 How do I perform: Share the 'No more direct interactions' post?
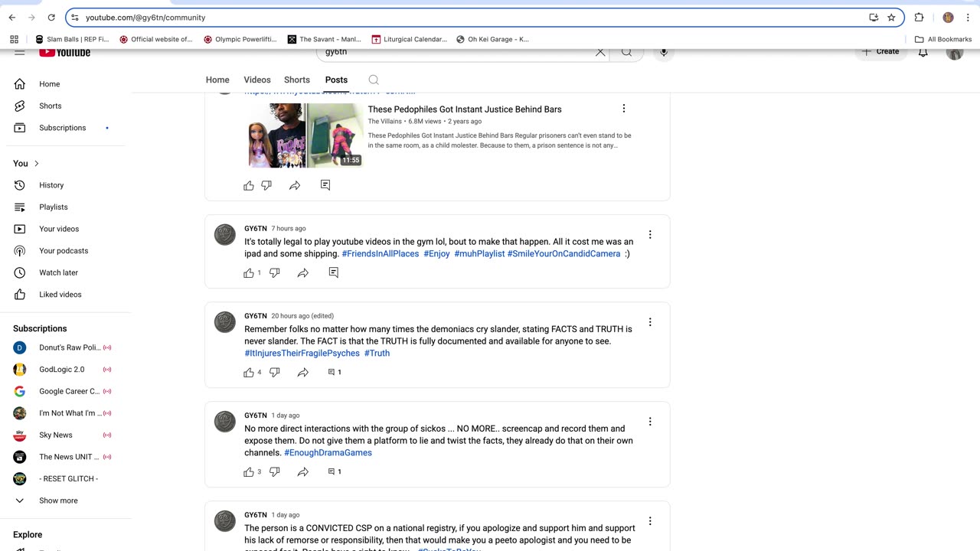click(303, 471)
